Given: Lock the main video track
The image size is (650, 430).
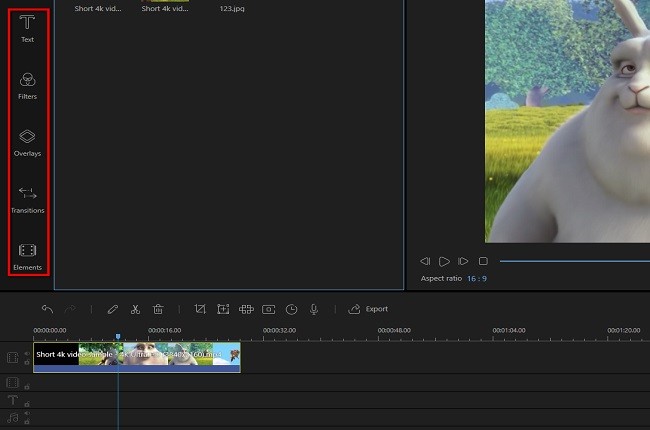Looking at the screenshot, I should pos(27,362).
